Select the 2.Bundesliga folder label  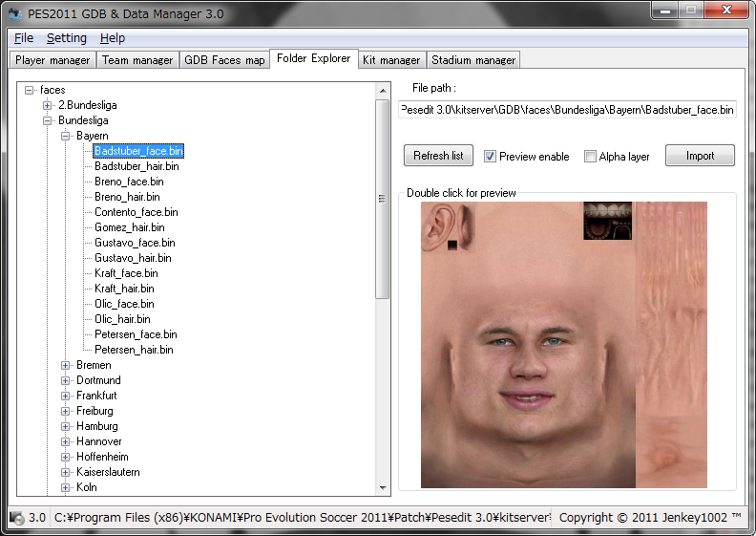88,105
